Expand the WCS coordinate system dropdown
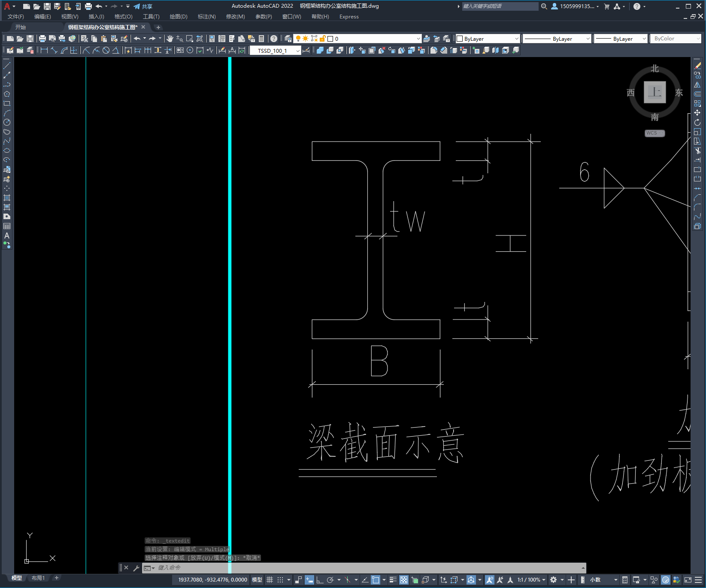The width and height of the screenshot is (706, 588). click(654, 133)
